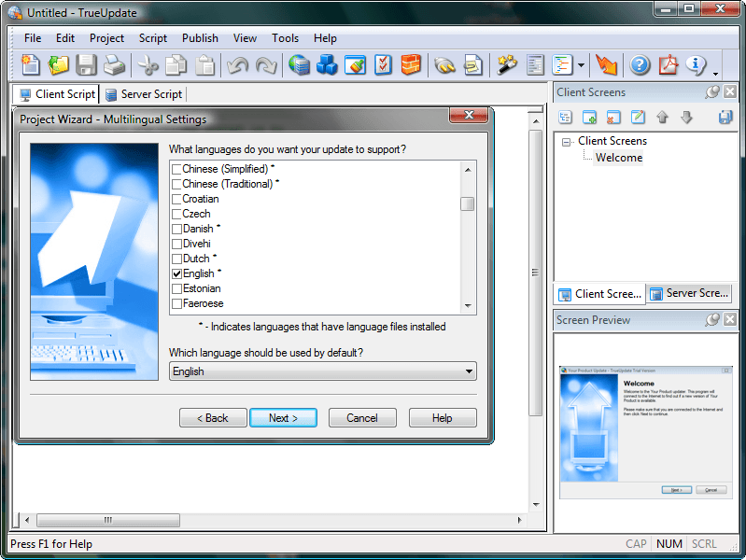Tick the Danish language checkbox
Screen dimensions: 746x560
click(x=176, y=229)
